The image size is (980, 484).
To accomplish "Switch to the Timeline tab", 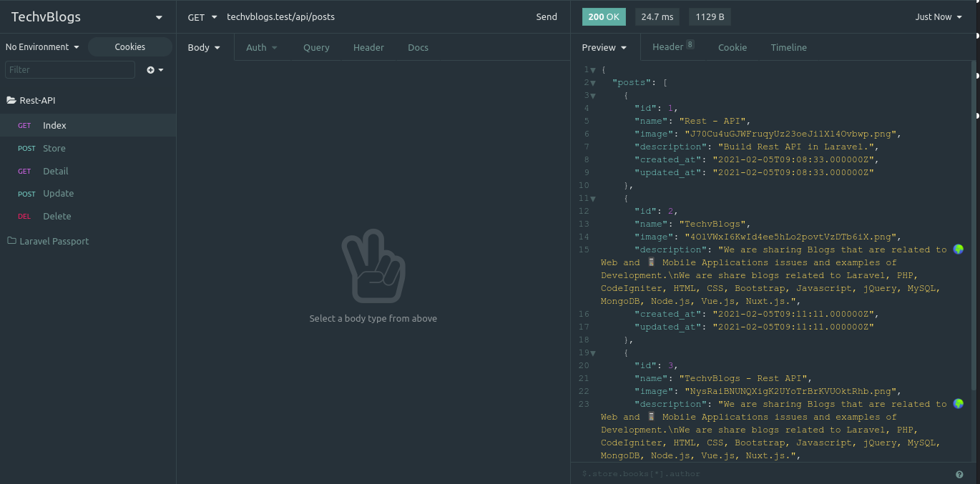I will 789,47.
